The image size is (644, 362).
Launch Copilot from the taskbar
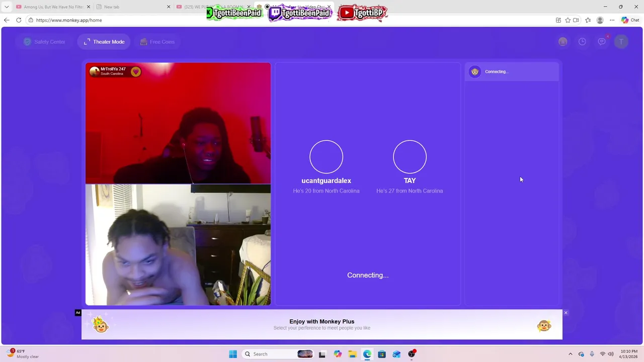coord(337,354)
